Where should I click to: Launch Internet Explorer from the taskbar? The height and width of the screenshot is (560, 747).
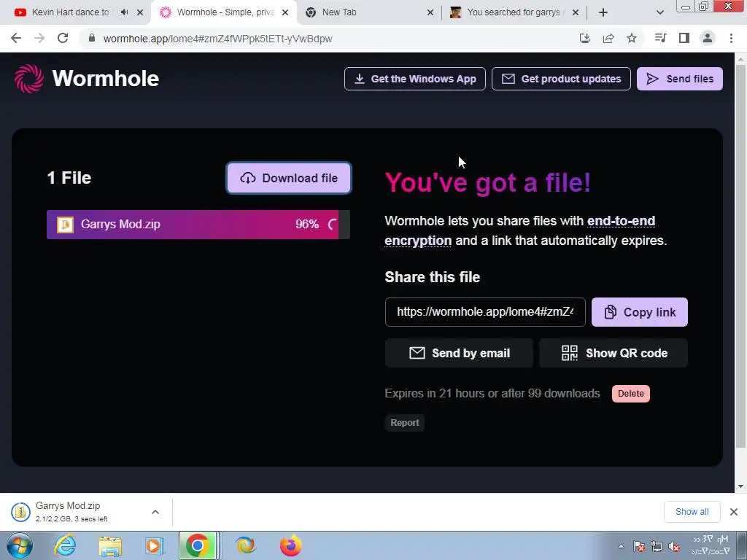[65, 545]
